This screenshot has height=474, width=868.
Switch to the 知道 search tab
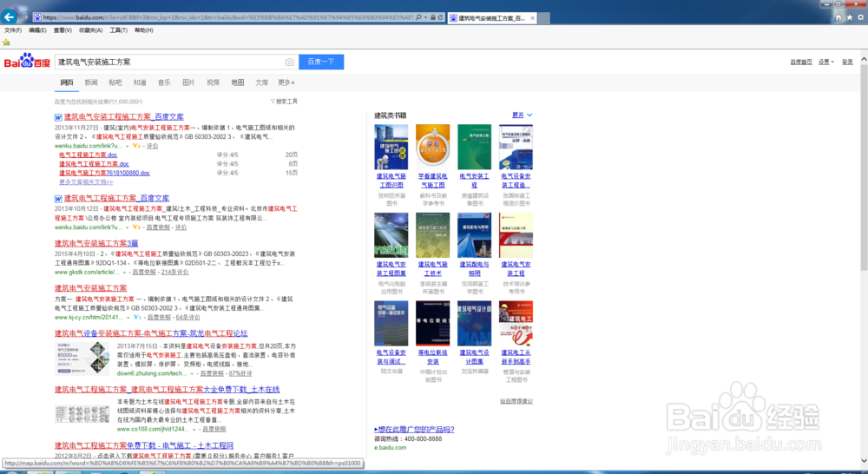click(x=140, y=82)
